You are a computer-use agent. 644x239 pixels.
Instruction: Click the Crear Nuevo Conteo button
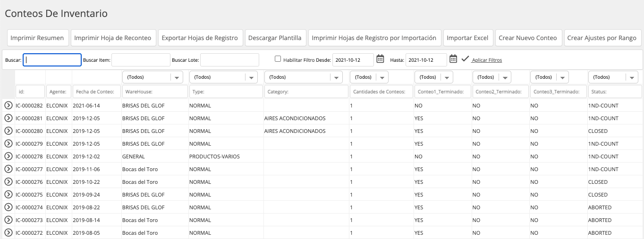tap(529, 38)
